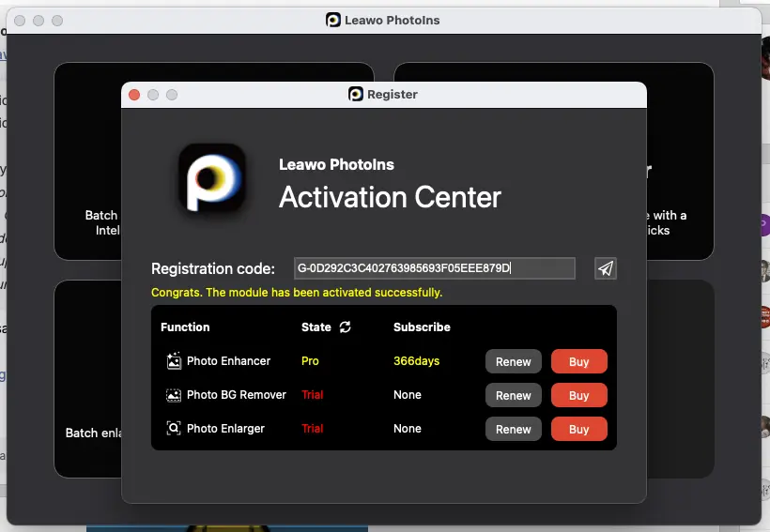Viewport: 770px width, 532px height.
Task: Click the Photo Enhancer label
Action: coord(228,361)
